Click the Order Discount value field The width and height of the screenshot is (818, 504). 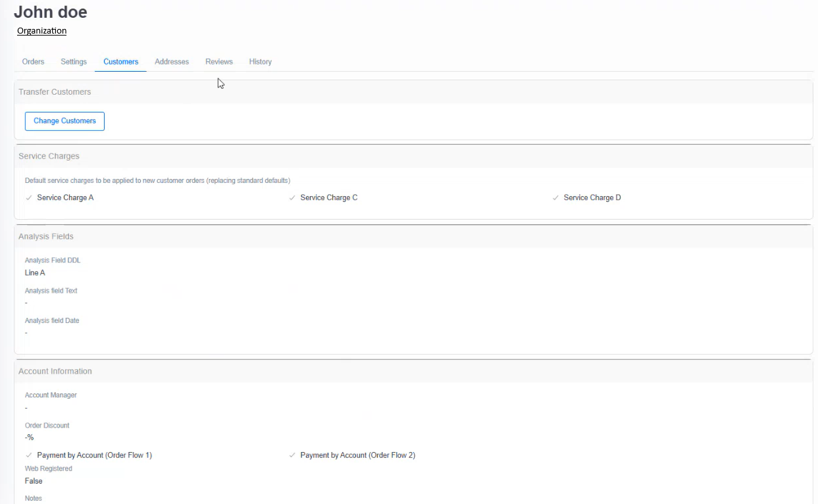click(x=29, y=437)
